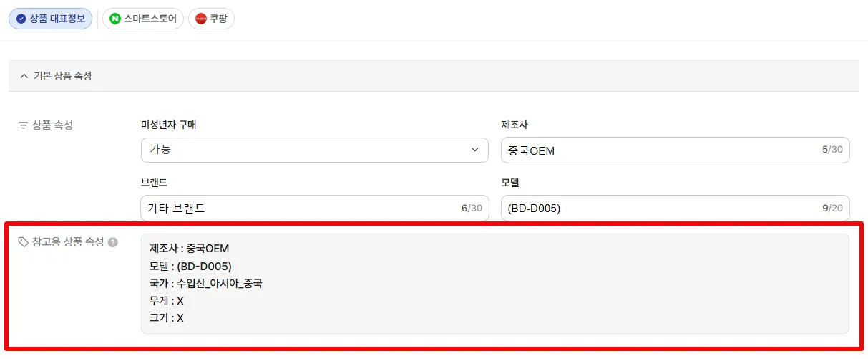This screenshot has width=868, height=359.
Task: Click the 국가 : 수입산_아시아_중국 reference line
Action: (206, 284)
